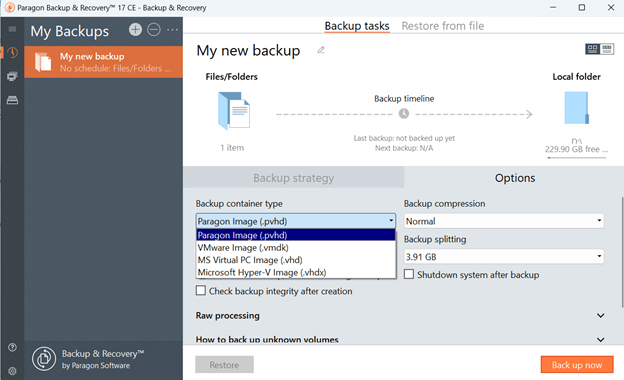Click the My Backups heading
This screenshot has width=624, height=380.
[70, 31]
